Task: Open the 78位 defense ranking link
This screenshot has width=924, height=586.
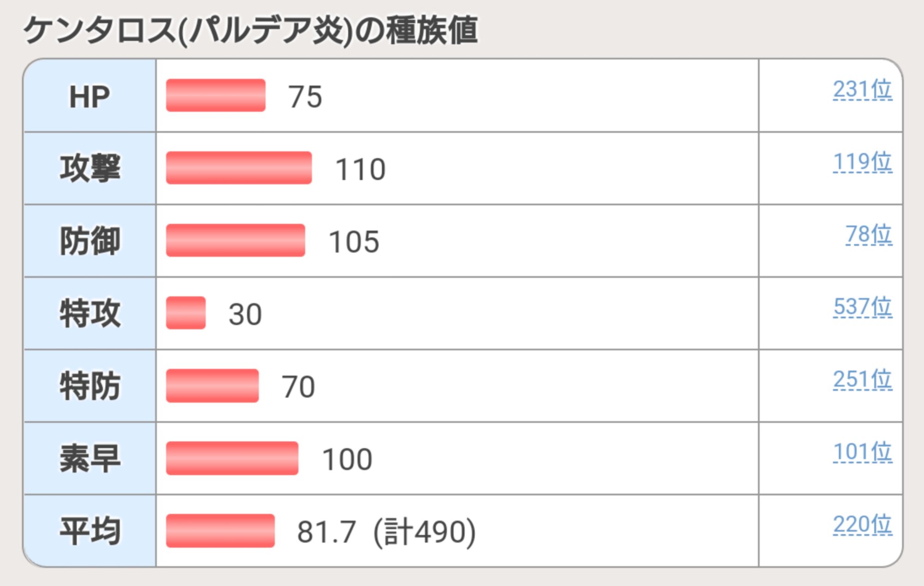Action: pos(869,234)
